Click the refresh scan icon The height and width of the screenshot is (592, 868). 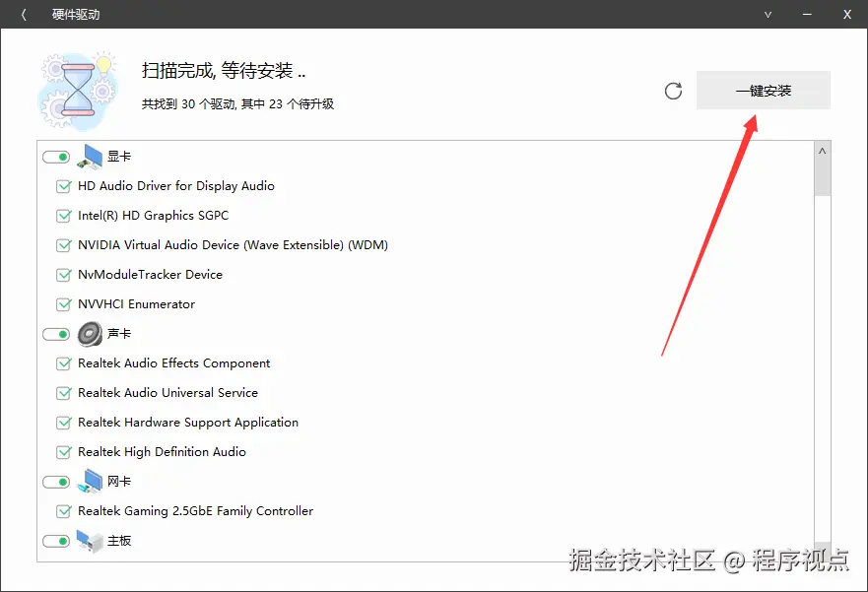pos(673,91)
